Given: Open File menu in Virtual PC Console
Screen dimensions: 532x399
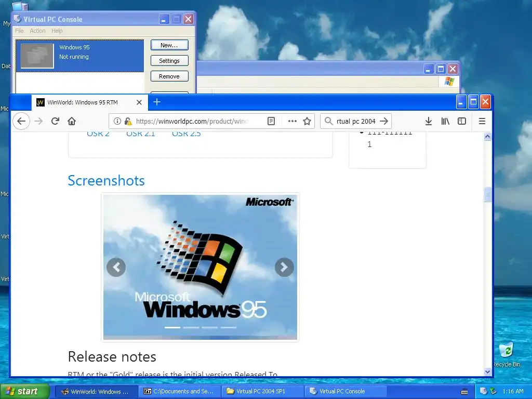Looking at the screenshot, I should point(19,31).
